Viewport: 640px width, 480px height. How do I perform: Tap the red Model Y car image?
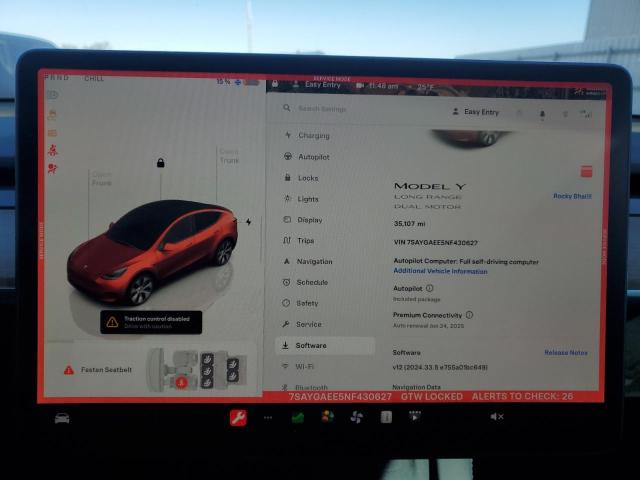click(x=153, y=251)
